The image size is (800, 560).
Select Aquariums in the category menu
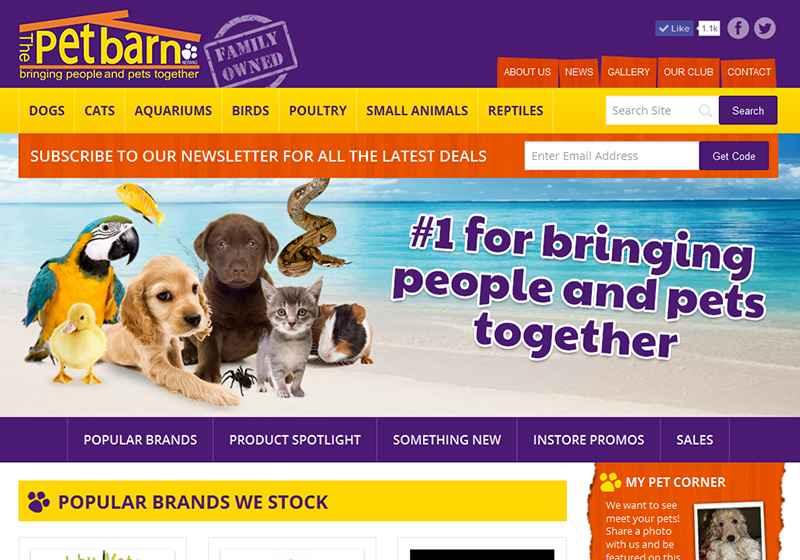point(173,111)
